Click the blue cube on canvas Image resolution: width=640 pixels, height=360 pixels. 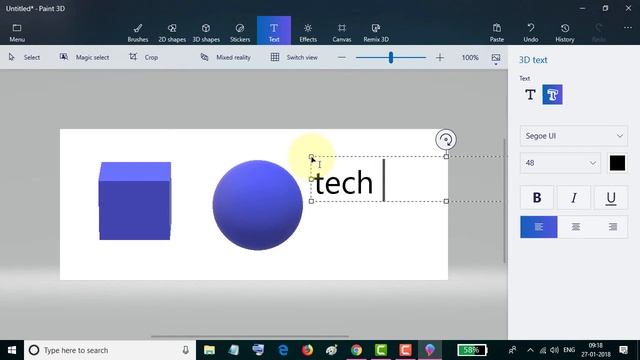tap(135, 201)
